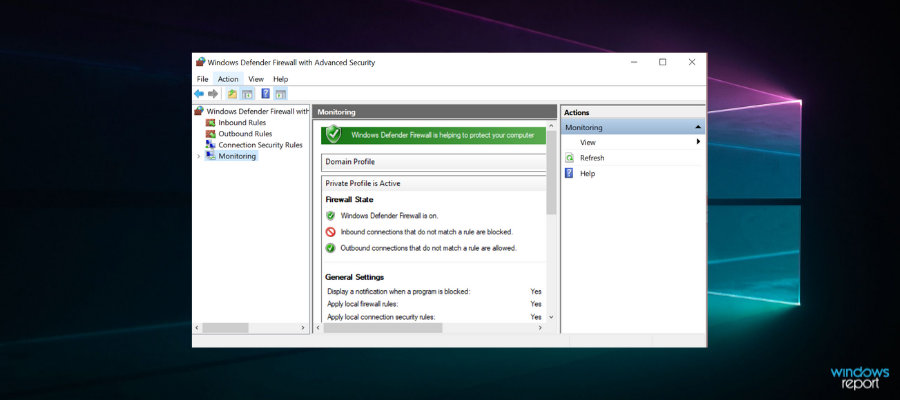Viewport: 900px width, 400px height.
Task: Click the vertical scrollbar thumb in Monitoring pane
Action: pyautogui.click(x=551, y=172)
